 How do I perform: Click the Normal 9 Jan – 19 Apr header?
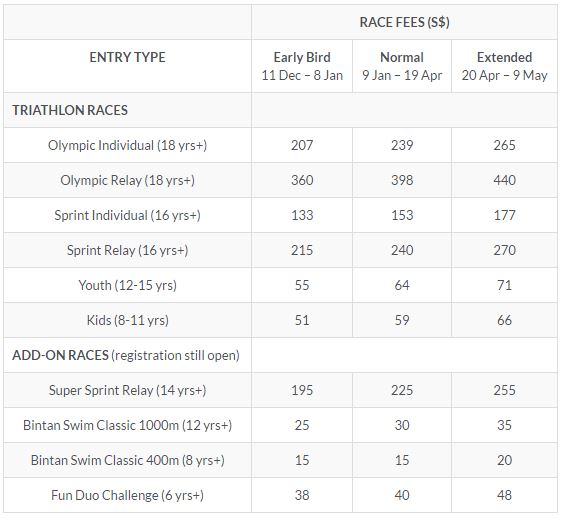tap(402, 66)
